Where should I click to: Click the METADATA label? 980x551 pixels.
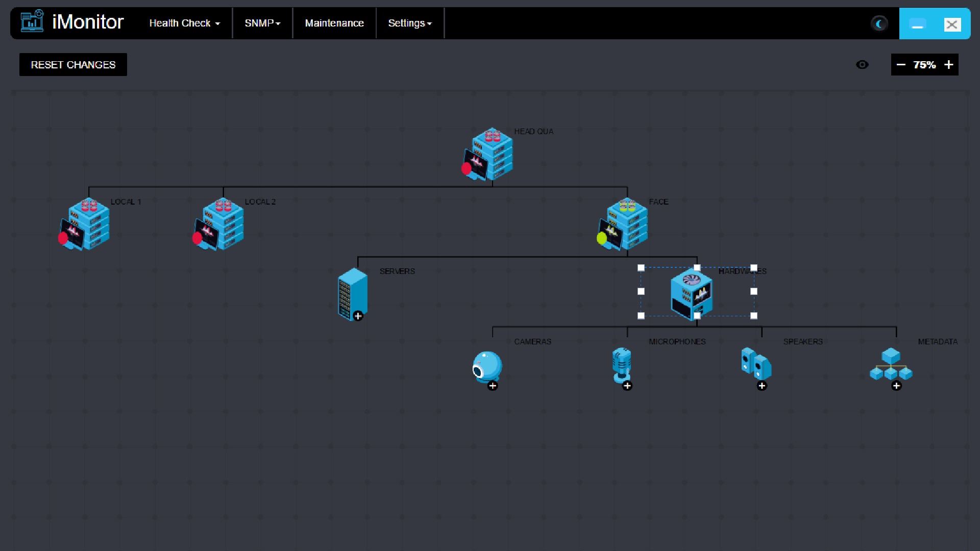click(x=938, y=342)
